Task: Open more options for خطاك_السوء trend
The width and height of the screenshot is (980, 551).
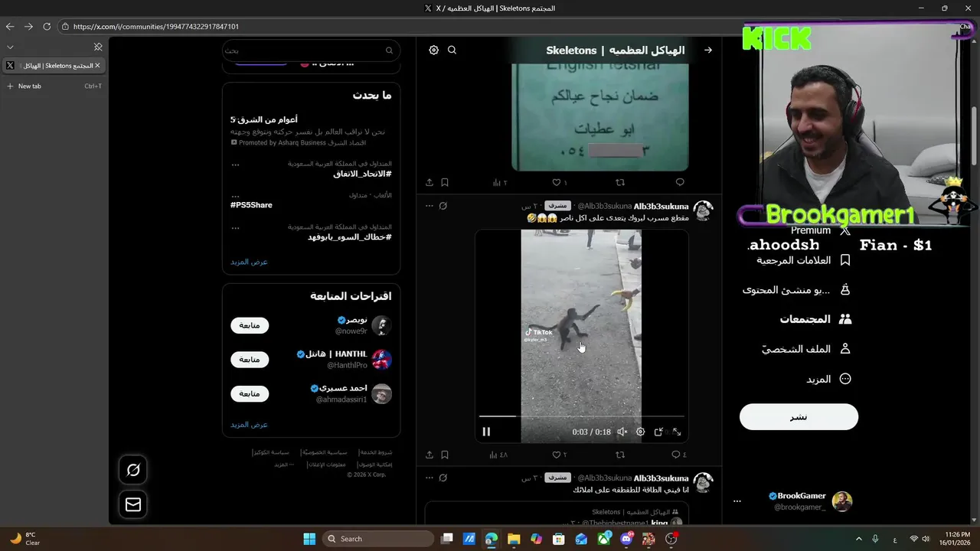Action: point(235,227)
